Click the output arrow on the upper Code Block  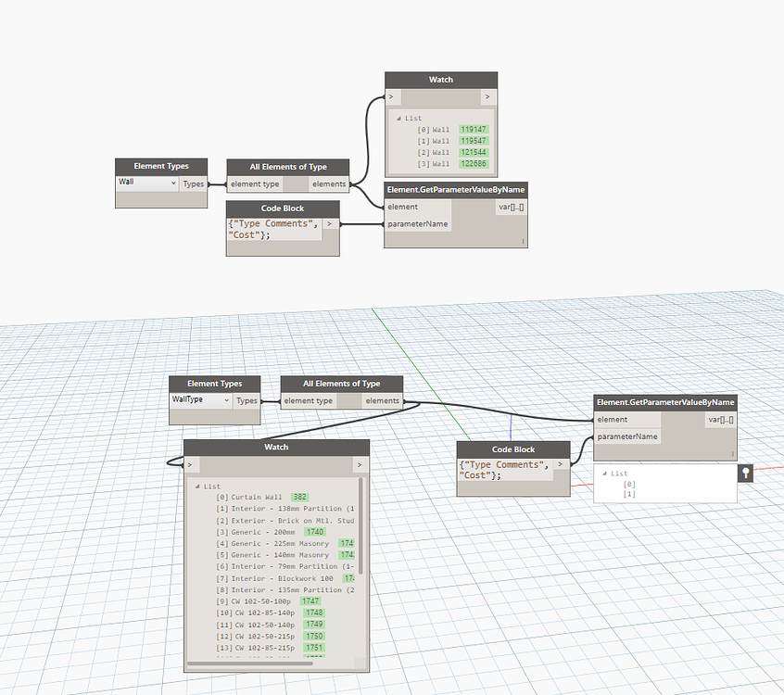point(329,223)
